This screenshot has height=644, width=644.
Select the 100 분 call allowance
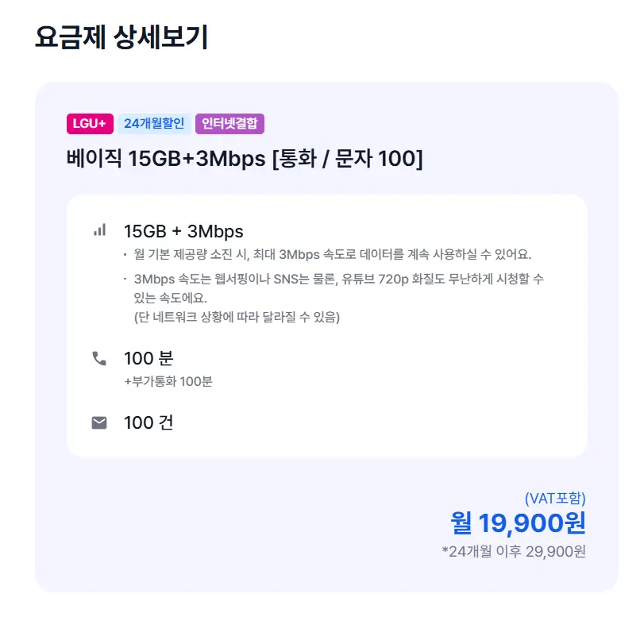(148, 358)
